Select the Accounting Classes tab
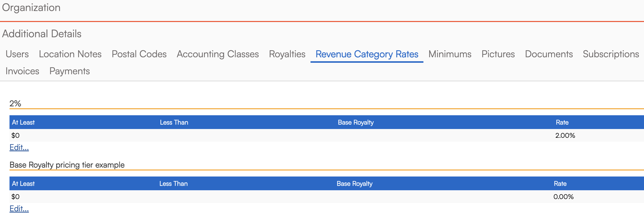This screenshot has height=219, width=644. click(218, 54)
